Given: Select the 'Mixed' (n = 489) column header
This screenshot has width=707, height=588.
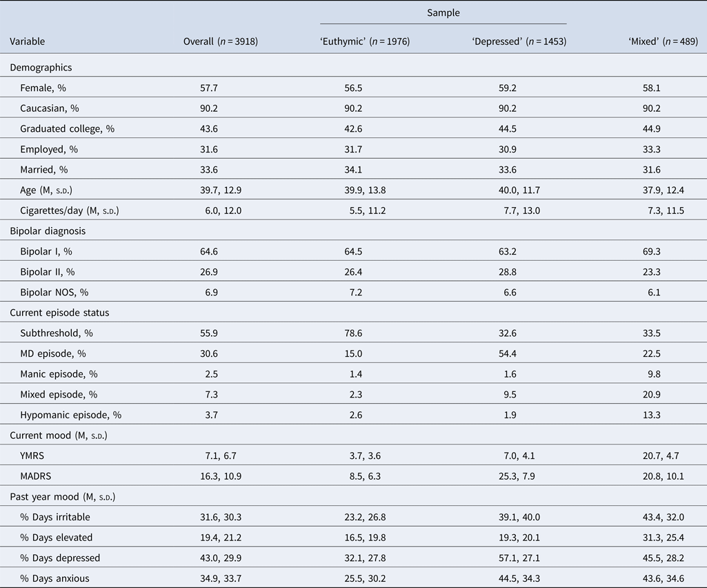Looking at the screenshot, I should tap(663, 41).
